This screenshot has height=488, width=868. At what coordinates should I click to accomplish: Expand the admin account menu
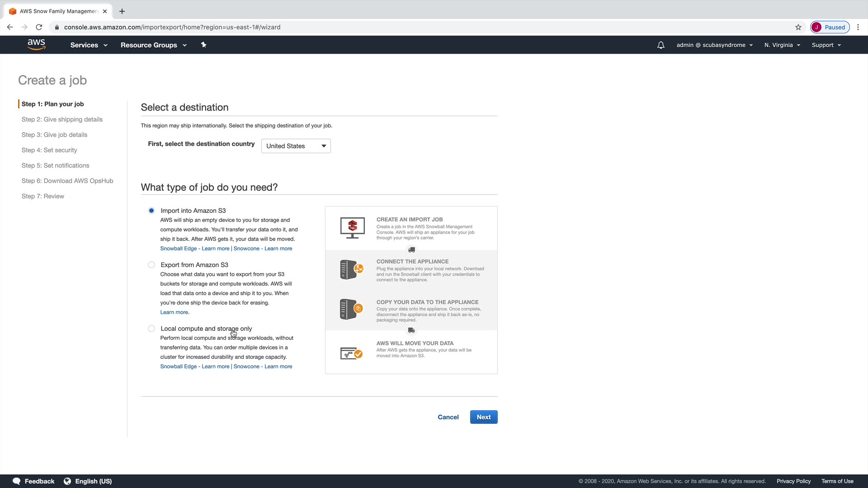[x=714, y=45]
